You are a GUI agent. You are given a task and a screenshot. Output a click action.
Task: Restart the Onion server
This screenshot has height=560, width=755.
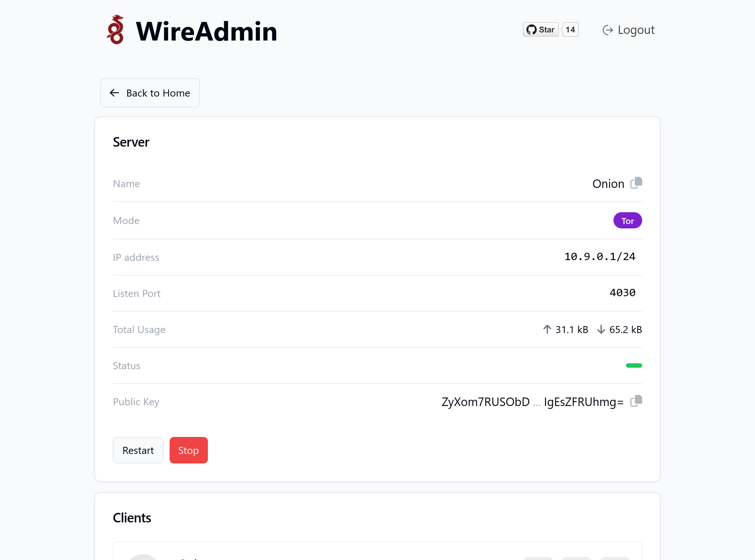(x=138, y=450)
